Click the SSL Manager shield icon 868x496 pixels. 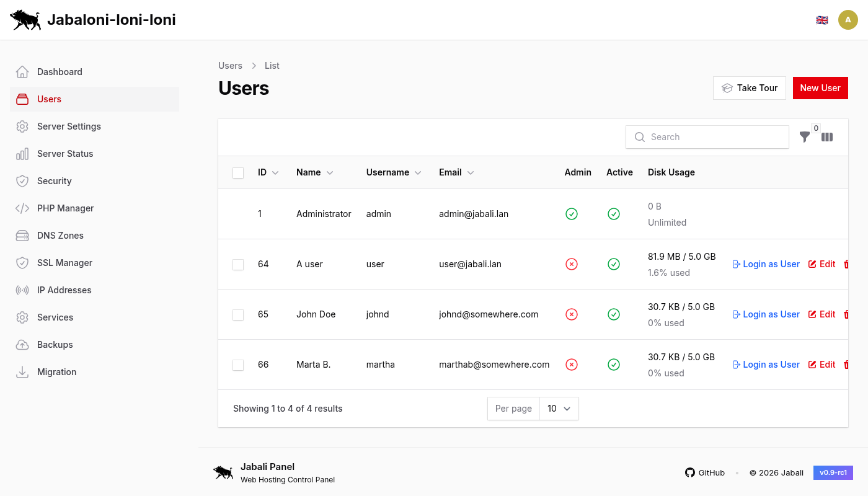coord(22,262)
